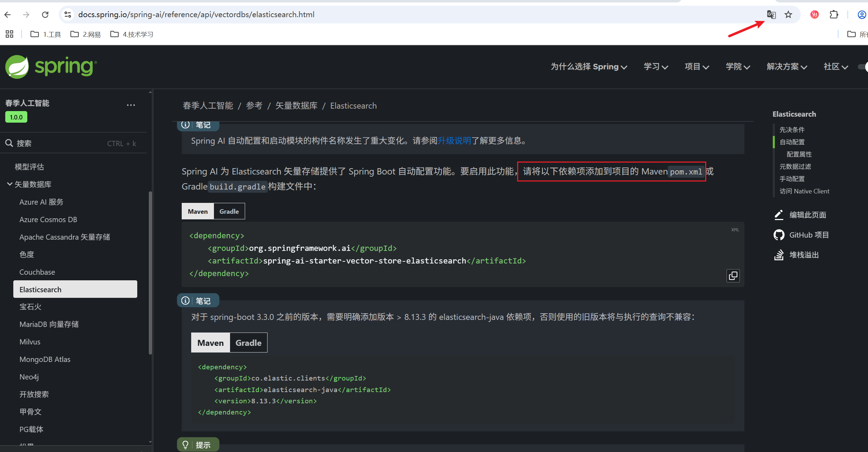This screenshot has height=452, width=868.
Task: Select the Maven tab in the note block
Action: pyautogui.click(x=210, y=343)
